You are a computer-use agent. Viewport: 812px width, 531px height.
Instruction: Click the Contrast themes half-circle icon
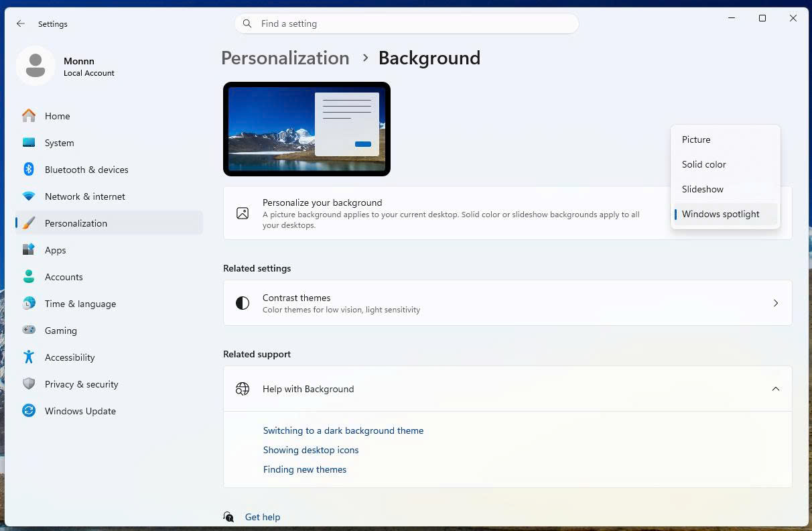click(x=243, y=303)
